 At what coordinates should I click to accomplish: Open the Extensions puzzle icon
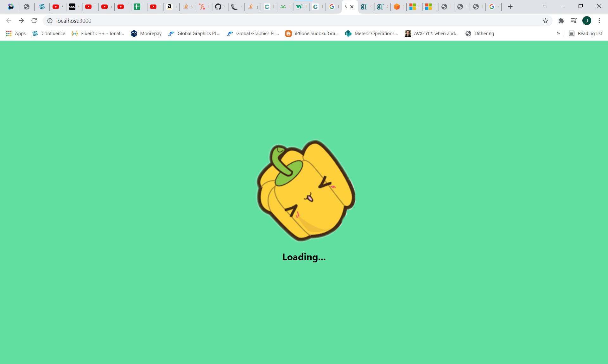pos(561,21)
